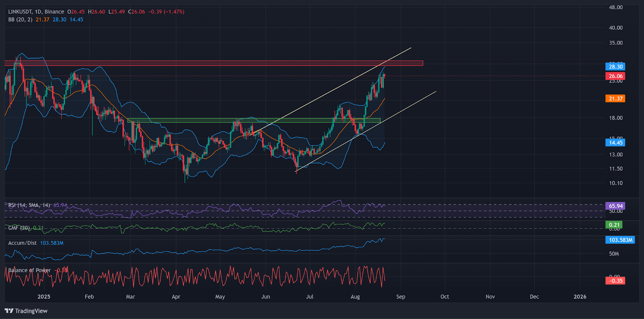Select the RSI indicator legend label
Image resolution: width=644 pixels, height=319 pixels.
click(29, 205)
